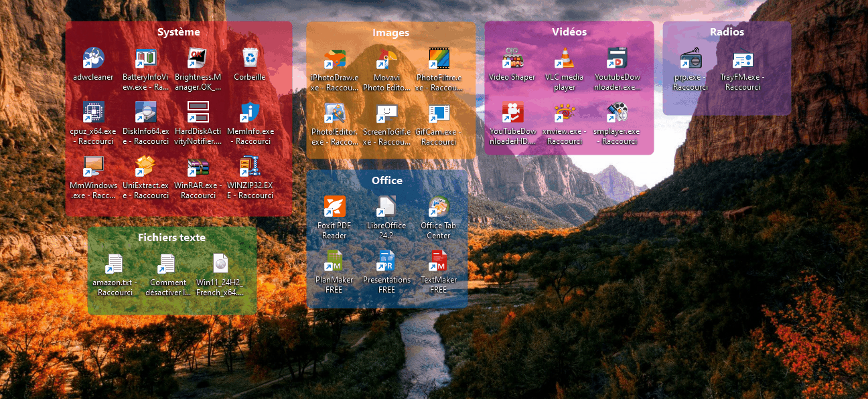Open the Foxit PDF Reader icon
The width and height of the screenshot is (868, 399).
click(x=334, y=206)
